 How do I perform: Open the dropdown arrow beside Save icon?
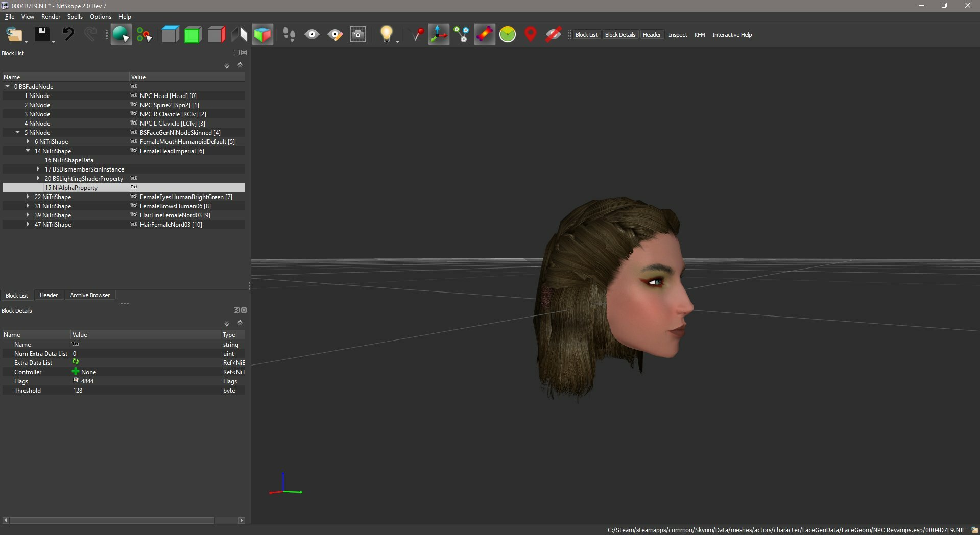tap(54, 41)
